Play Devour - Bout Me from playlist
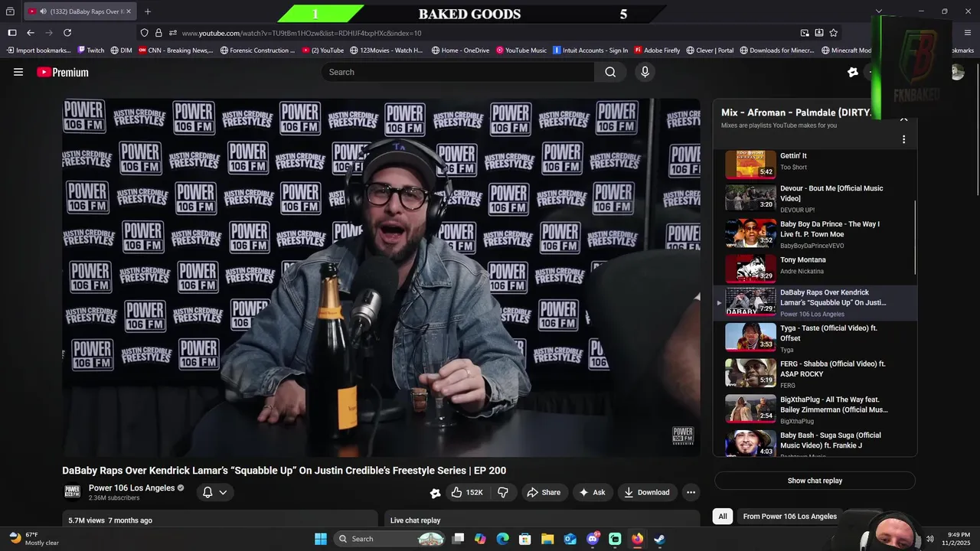The image size is (980, 551). click(814, 198)
